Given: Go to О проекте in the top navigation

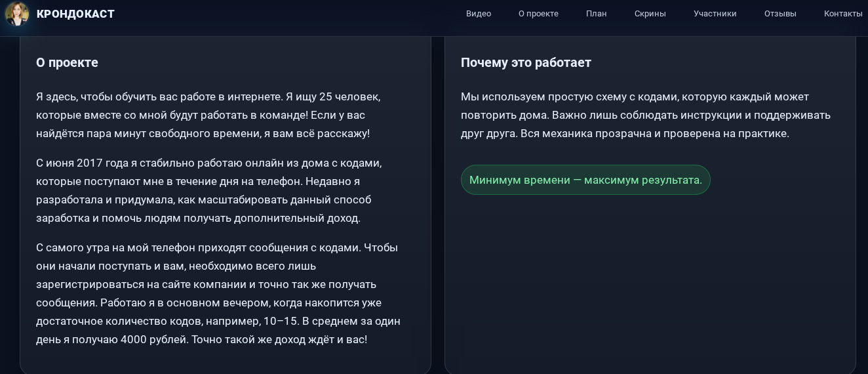Looking at the screenshot, I should [x=538, y=14].
